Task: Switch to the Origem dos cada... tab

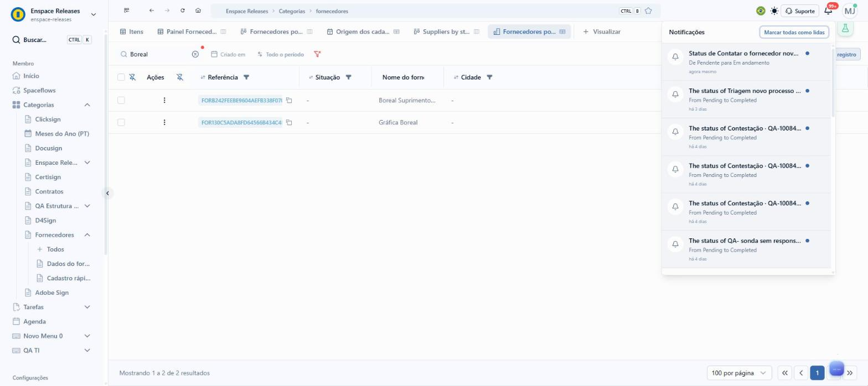Action: tap(363, 32)
